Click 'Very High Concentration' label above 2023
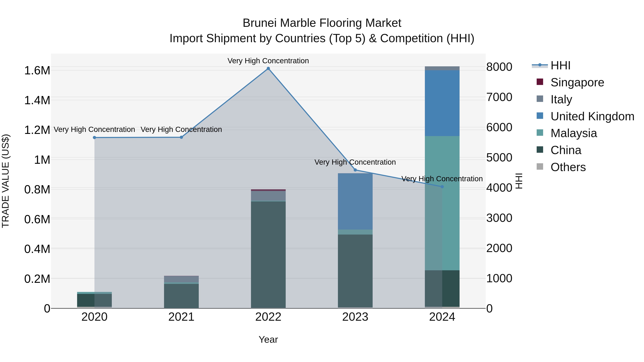Screen dimensions: 644x362 click(x=355, y=162)
